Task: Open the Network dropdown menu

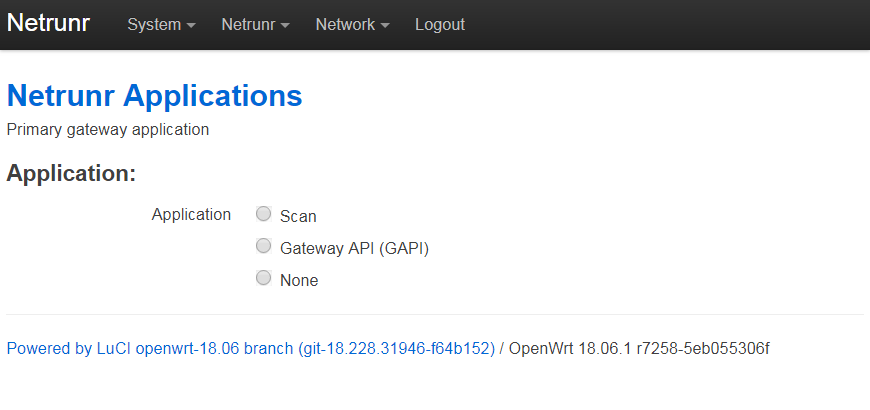Action: click(x=352, y=24)
